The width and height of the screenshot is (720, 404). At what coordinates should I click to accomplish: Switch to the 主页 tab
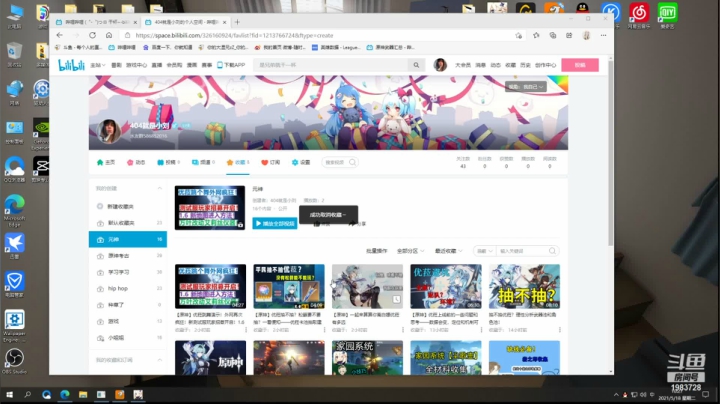(106, 163)
